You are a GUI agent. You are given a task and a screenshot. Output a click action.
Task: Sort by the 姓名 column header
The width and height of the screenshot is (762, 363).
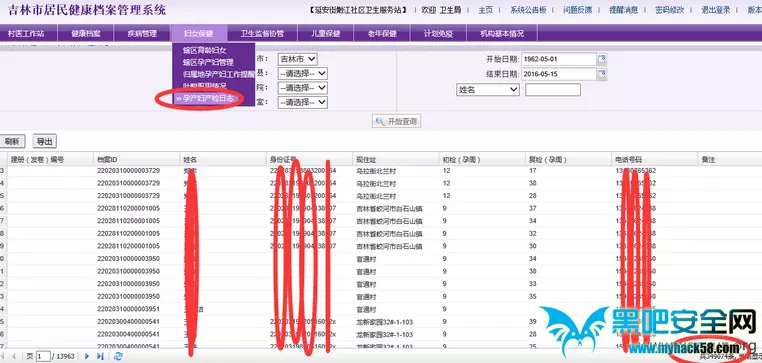coord(224,159)
